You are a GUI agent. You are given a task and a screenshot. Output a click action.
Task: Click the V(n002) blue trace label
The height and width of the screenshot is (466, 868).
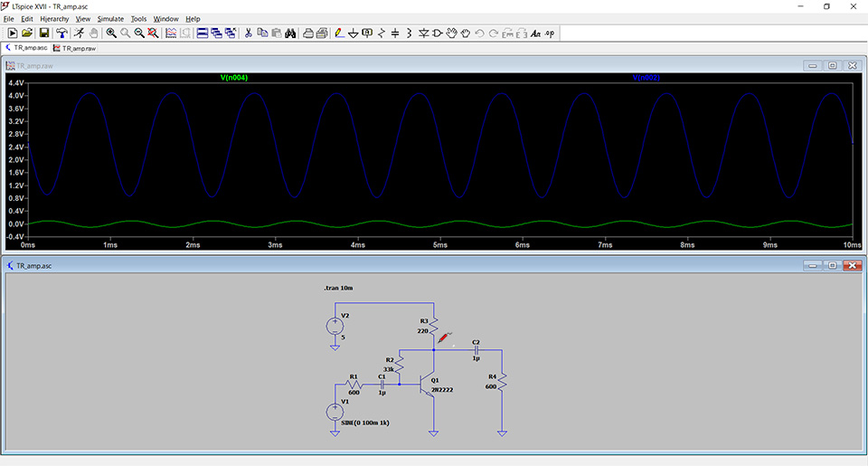[646, 78]
